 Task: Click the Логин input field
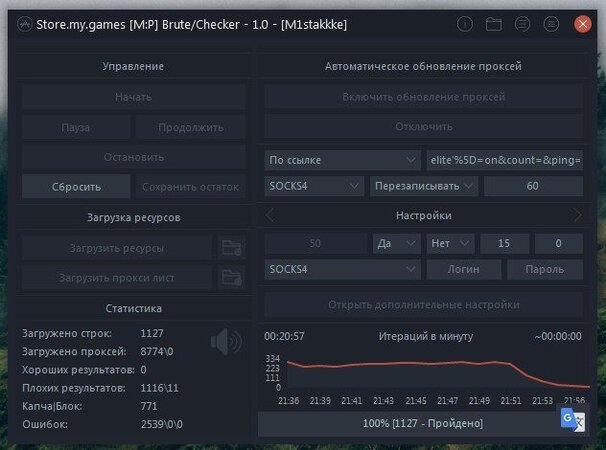464,269
